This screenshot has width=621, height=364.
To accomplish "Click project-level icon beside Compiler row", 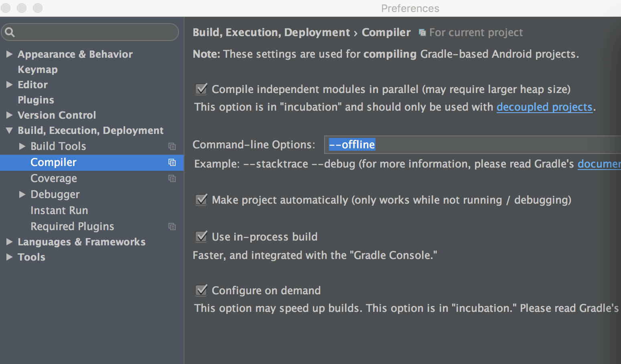I will pos(172,162).
